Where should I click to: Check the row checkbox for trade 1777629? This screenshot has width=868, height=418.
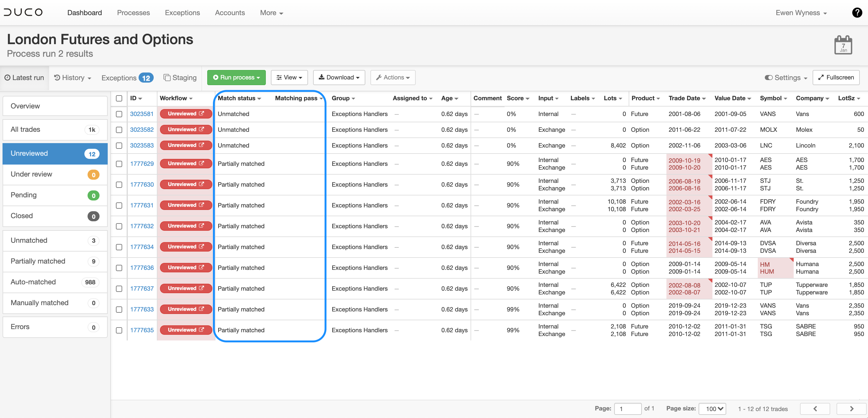point(119,164)
